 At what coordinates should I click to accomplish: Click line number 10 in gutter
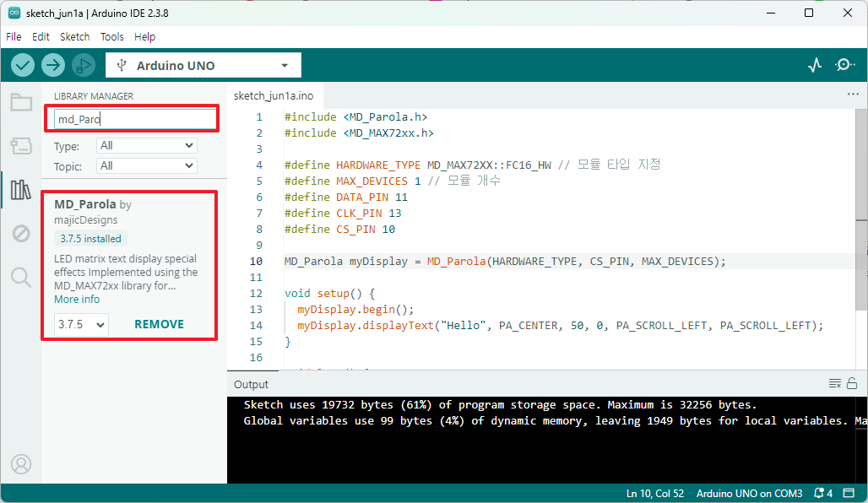(256, 261)
